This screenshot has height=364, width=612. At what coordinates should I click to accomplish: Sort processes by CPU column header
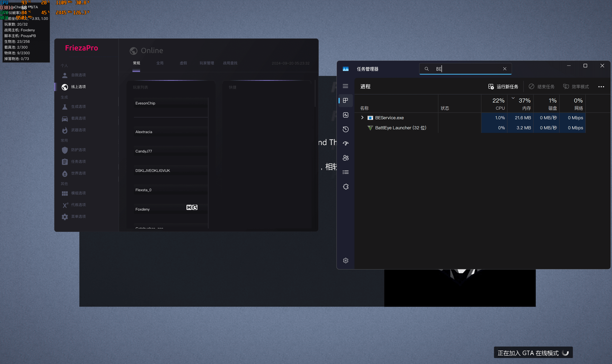494,104
